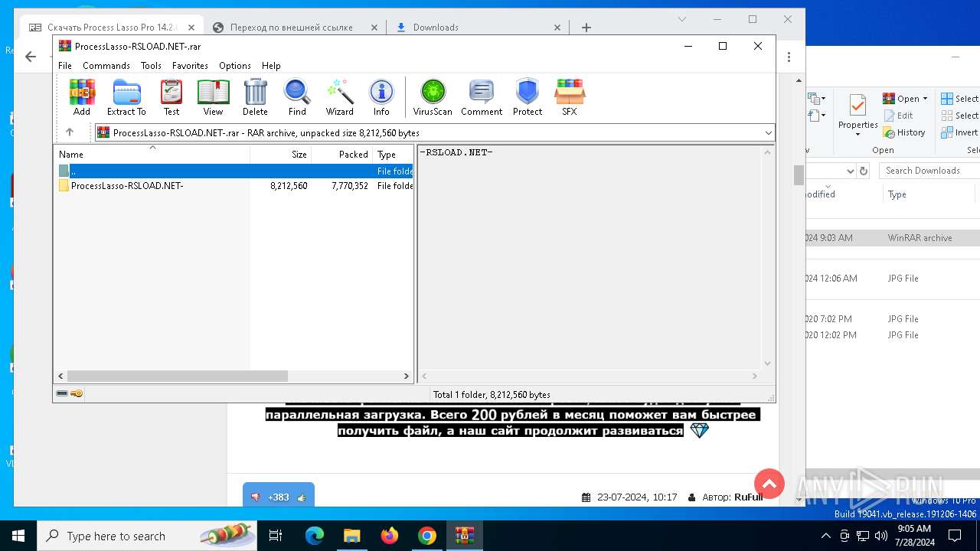Open the File menu
The width and height of the screenshot is (980, 551).
coord(65,66)
